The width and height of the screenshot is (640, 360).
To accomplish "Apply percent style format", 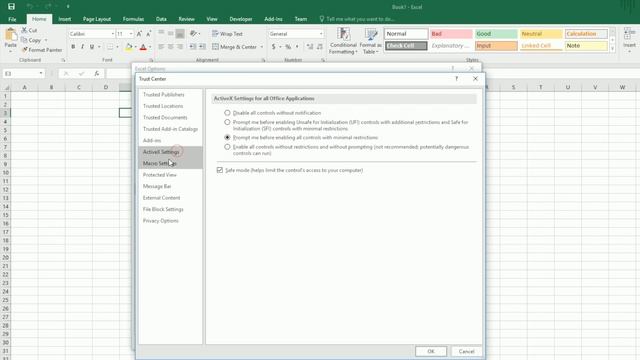I will pos(288,47).
